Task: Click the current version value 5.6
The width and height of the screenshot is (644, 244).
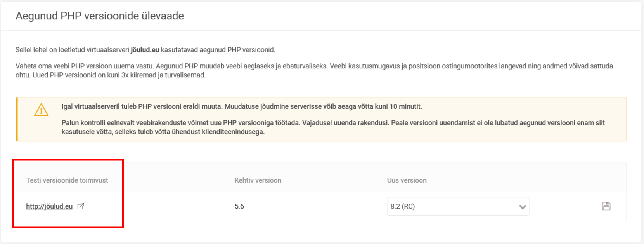Action: point(239,206)
